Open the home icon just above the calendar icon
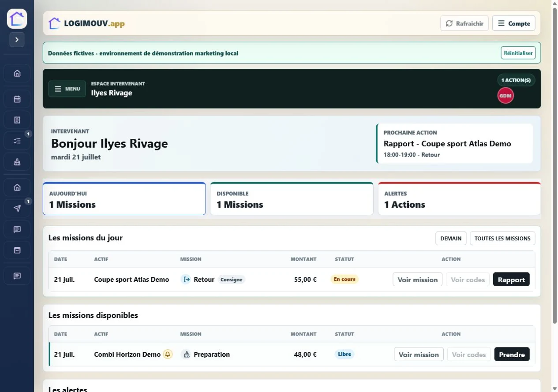Screen dimensions: 558x392 tap(17, 73)
